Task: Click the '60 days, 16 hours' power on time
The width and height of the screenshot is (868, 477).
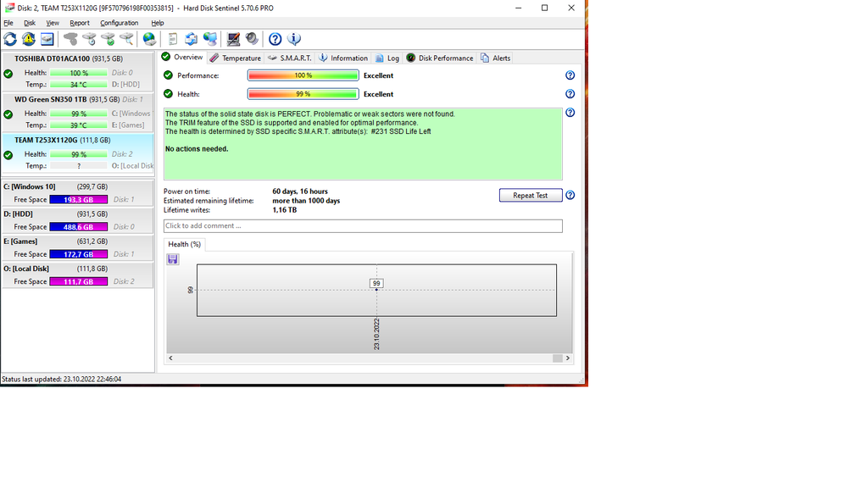Action: pyautogui.click(x=300, y=191)
